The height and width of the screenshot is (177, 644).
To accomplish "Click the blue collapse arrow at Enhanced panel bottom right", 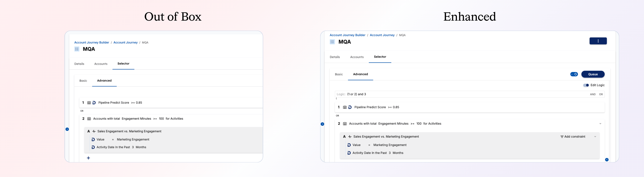I will (606, 160).
